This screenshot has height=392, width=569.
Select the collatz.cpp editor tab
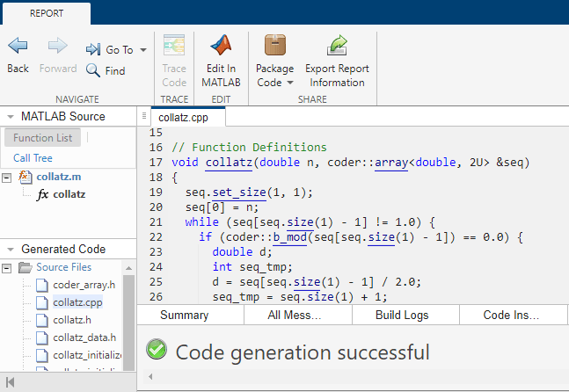pyautogui.click(x=187, y=118)
